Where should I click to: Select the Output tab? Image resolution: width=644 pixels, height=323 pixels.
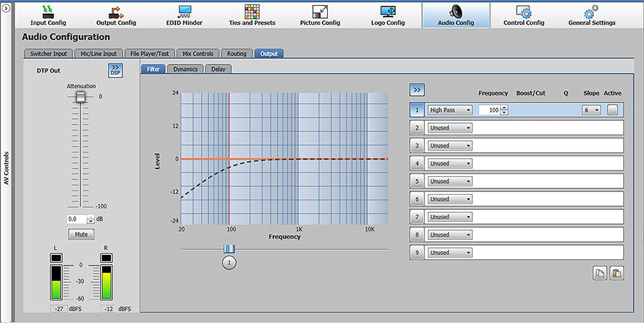(269, 54)
